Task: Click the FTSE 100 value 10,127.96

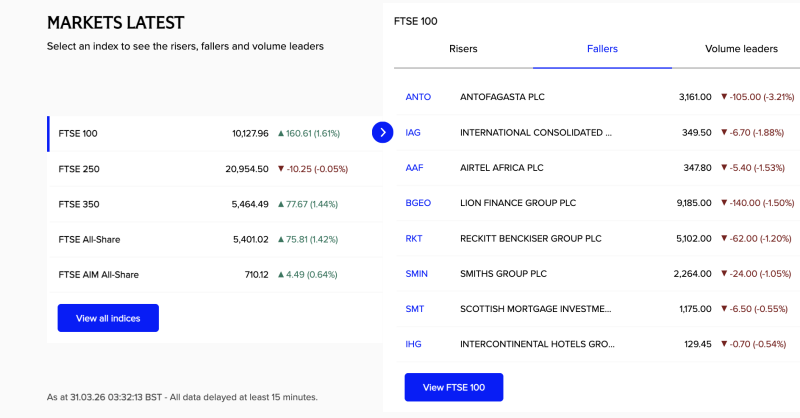Action: click(x=251, y=134)
